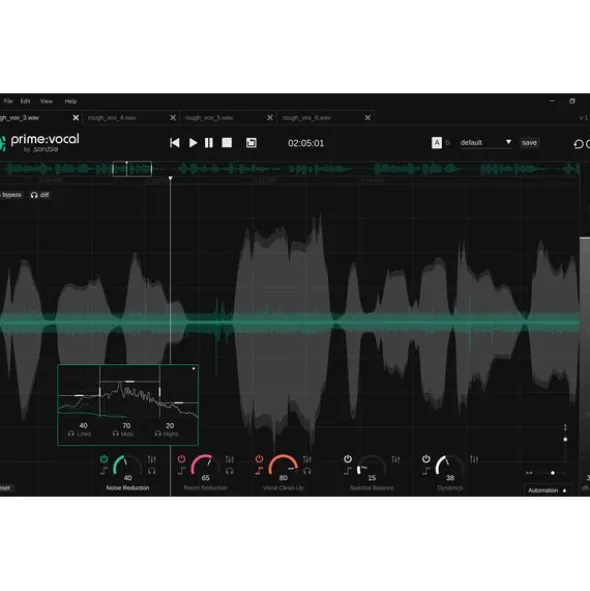The image size is (590, 591).
Task: Click the playhead marker triangle on timeline
Action: [170, 178]
